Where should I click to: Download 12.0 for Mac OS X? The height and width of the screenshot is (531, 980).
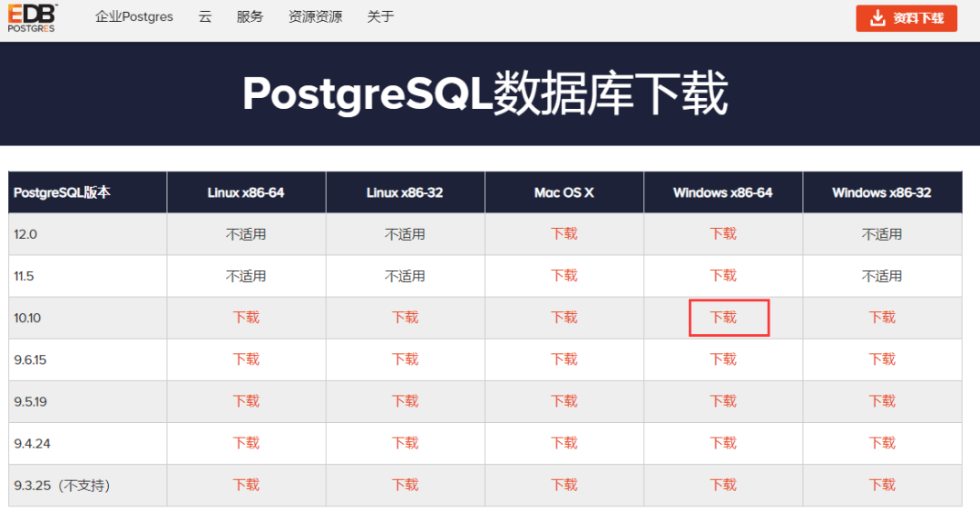(x=563, y=234)
